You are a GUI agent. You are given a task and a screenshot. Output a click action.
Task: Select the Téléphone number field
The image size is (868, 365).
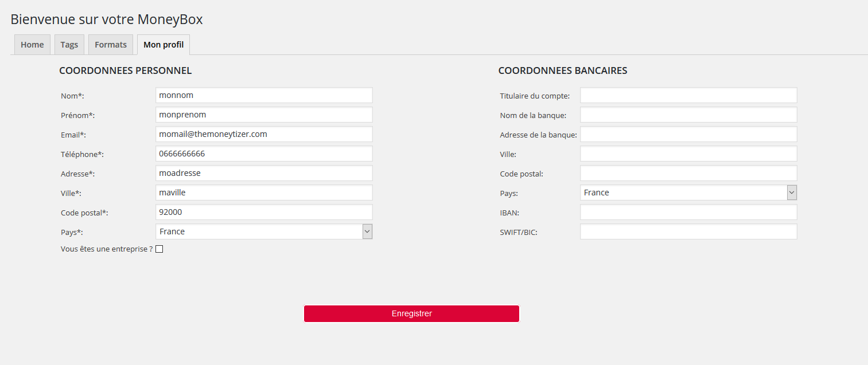pos(264,154)
